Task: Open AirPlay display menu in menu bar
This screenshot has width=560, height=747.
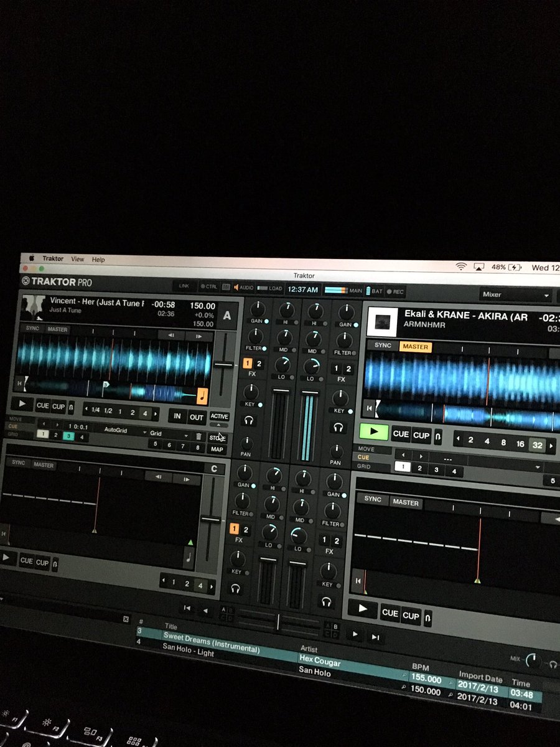Action: 479,266
